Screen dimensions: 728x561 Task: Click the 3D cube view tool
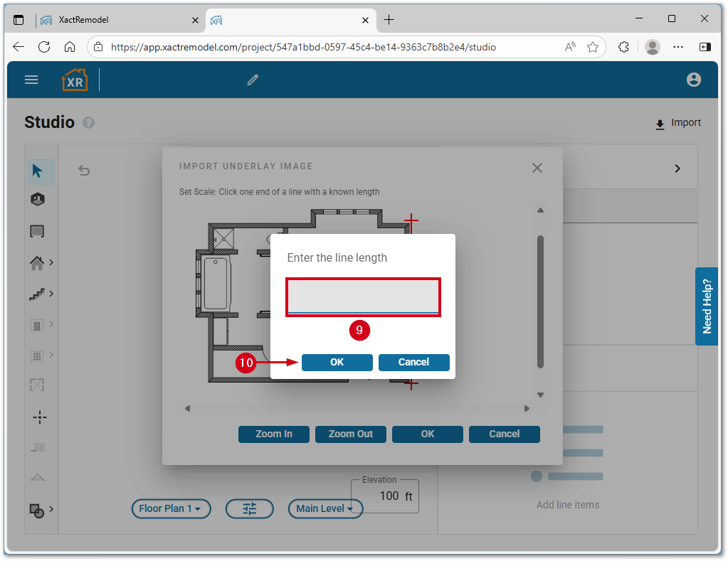tap(38, 200)
